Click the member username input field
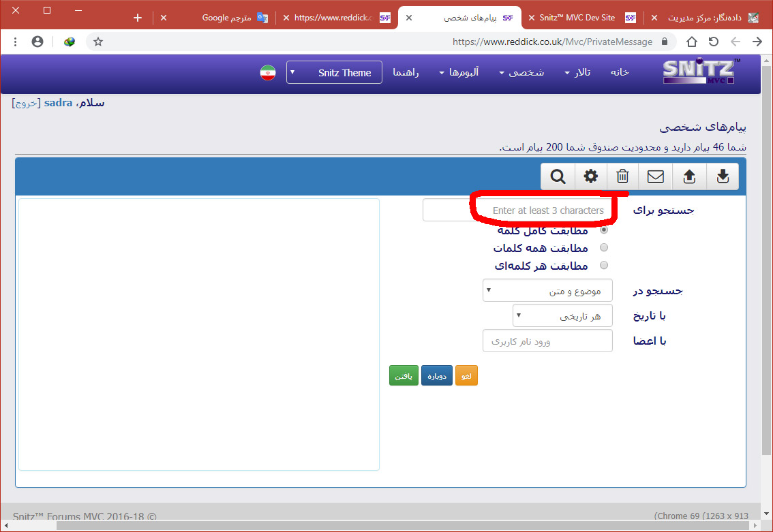The image size is (773, 532). pos(547,341)
